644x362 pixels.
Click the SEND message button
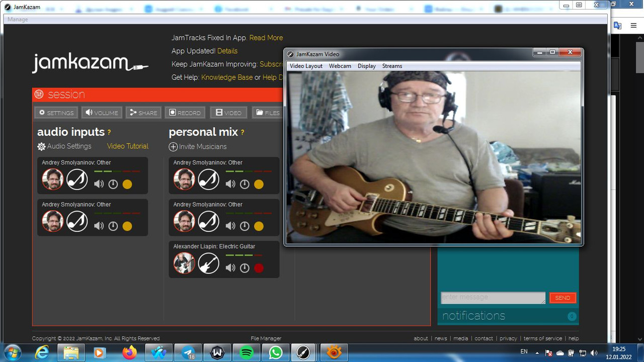(562, 298)
